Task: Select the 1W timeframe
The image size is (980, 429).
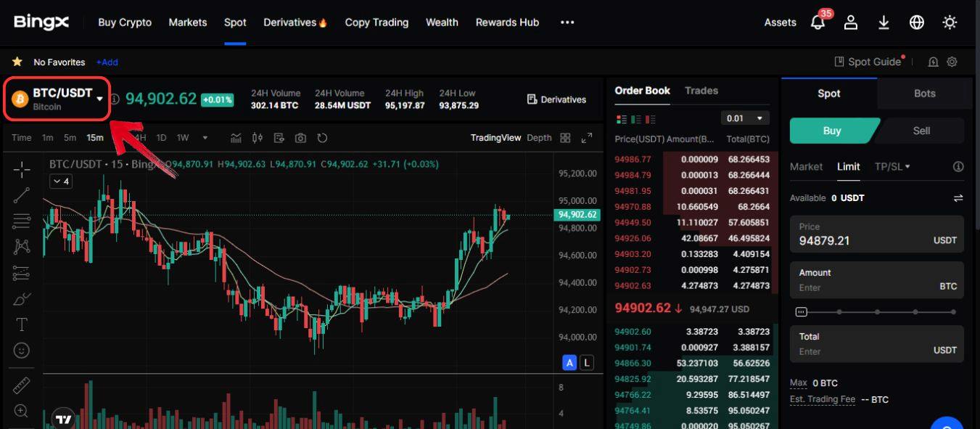Action: 183,138
